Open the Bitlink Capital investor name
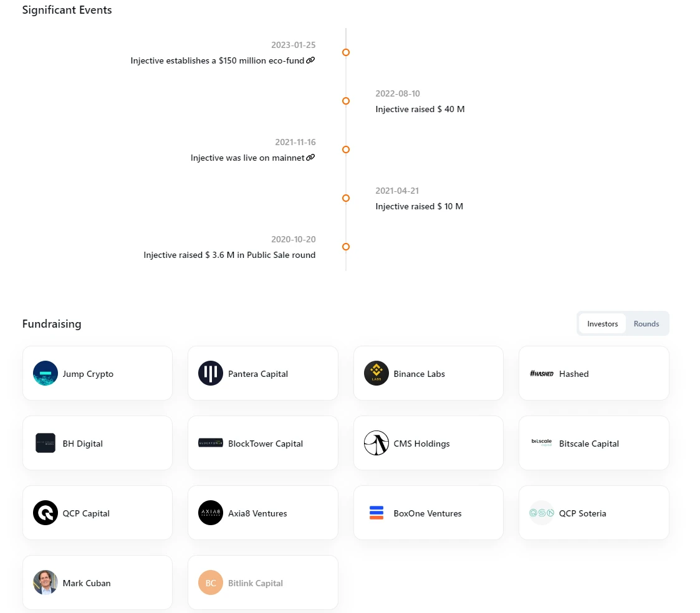The height and width of the screenshot is (613, 700). [256, 583]
